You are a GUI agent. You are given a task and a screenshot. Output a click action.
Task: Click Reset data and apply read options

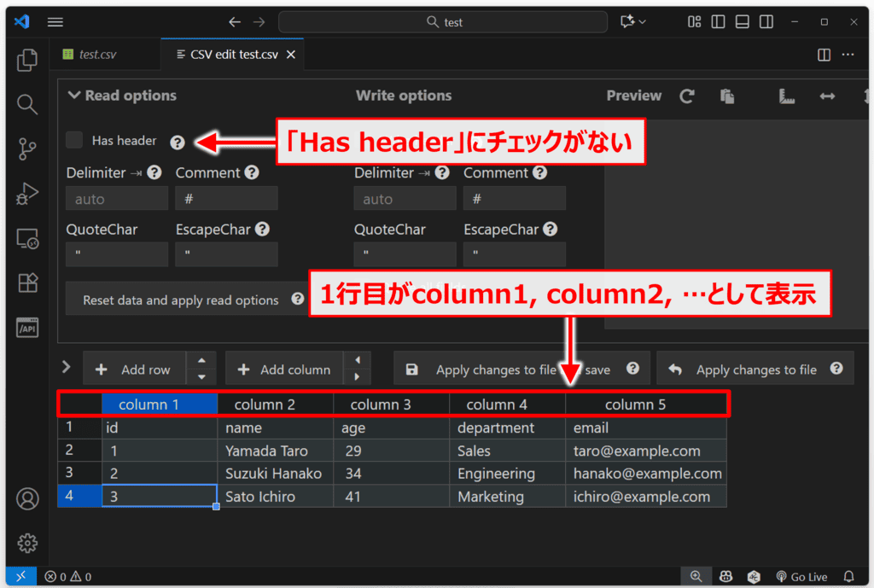(x=180, y=300)
